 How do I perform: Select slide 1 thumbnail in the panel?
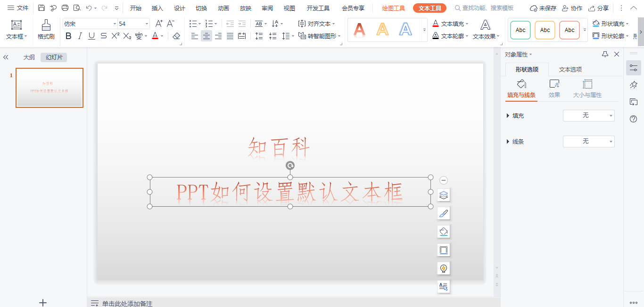tap(50, 88)
